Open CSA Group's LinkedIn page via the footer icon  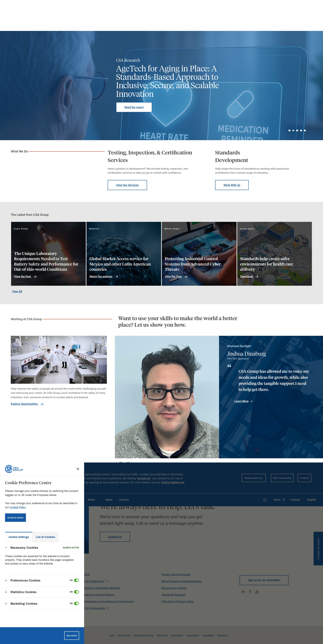point(243,592)
